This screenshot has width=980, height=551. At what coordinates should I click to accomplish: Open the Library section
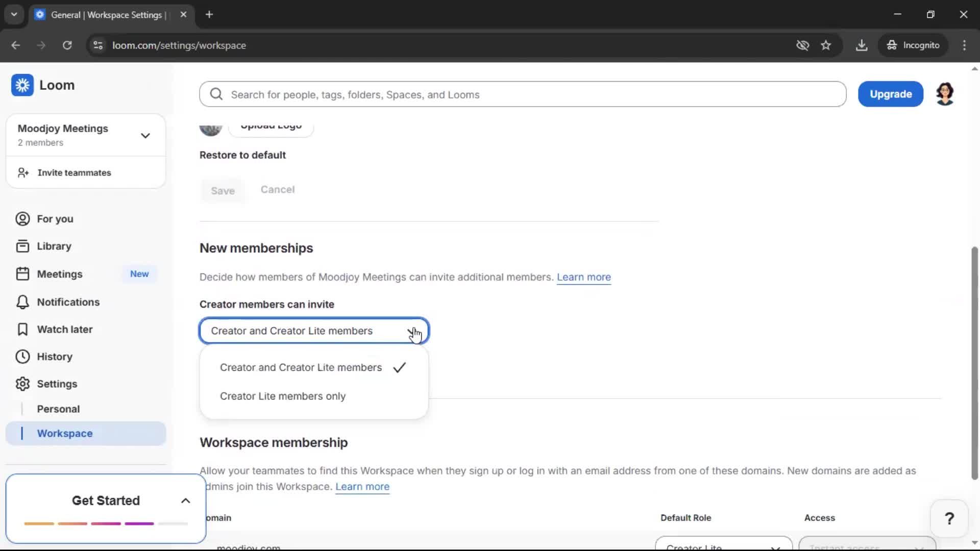point(54,246)
